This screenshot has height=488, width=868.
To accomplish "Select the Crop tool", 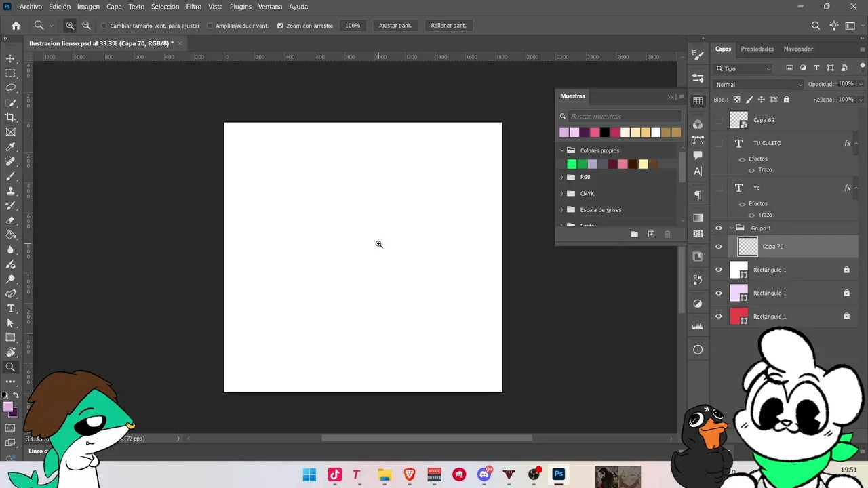I will [11, 117].
